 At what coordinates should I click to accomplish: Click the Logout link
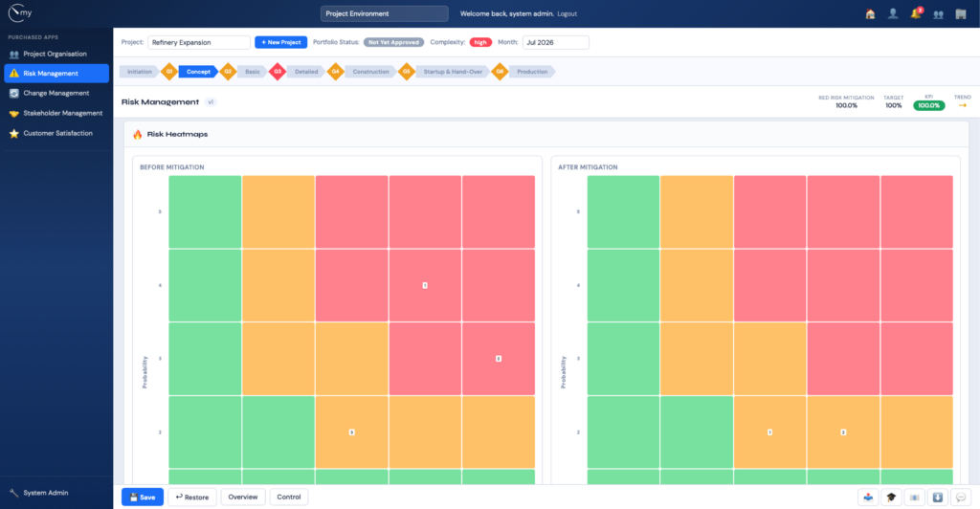pyautogui.click(x=567, y=13)
